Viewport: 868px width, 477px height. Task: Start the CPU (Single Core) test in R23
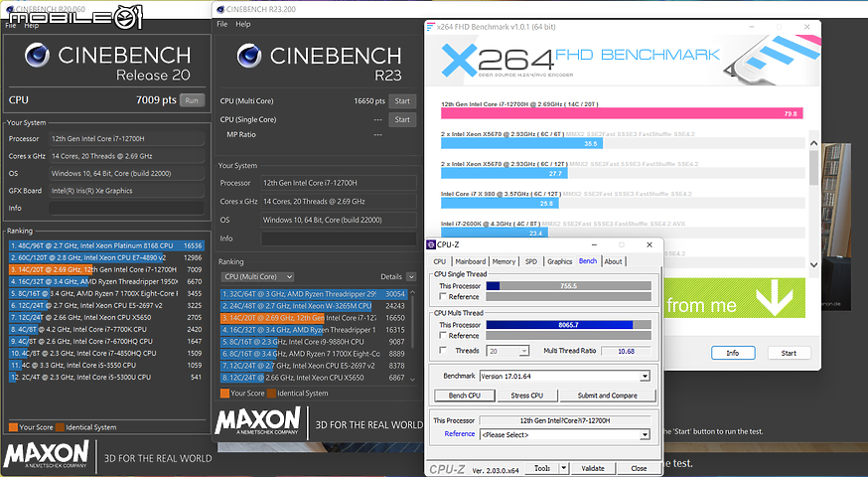402,119
